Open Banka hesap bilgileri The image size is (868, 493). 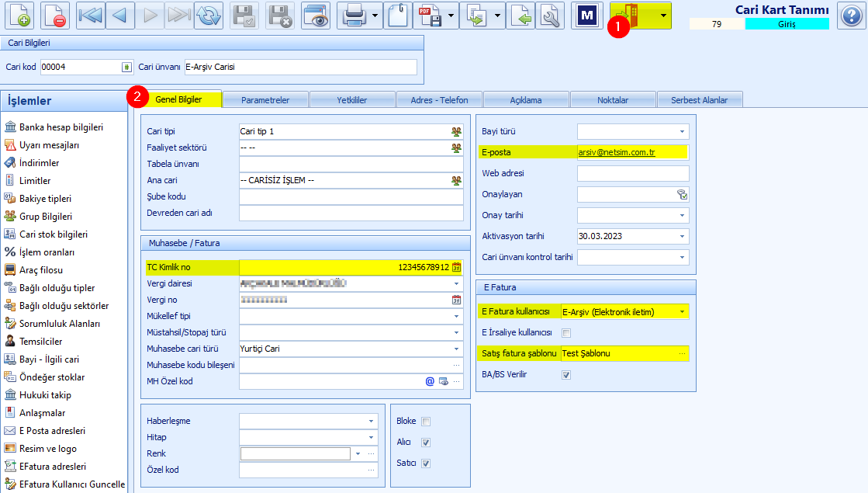point(54,127)
